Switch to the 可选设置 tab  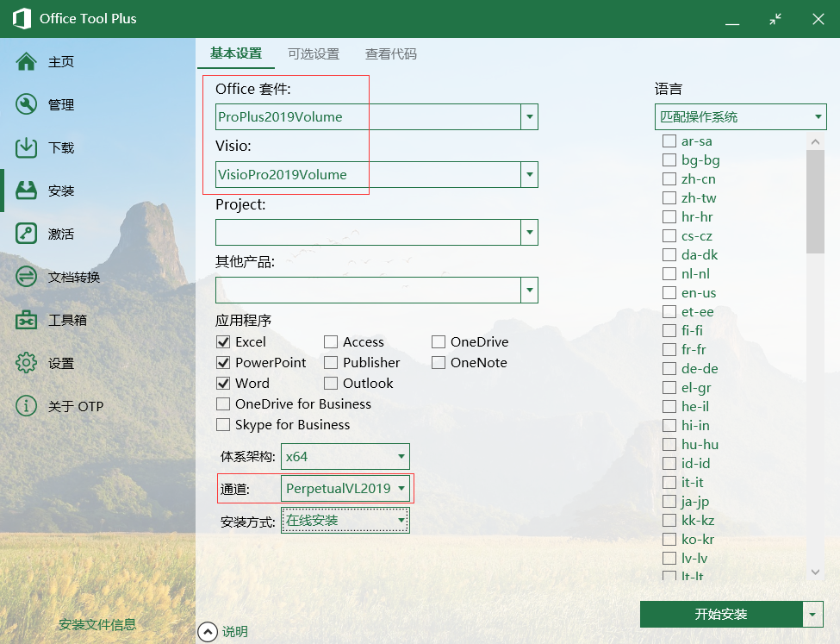tap(314, 53)
